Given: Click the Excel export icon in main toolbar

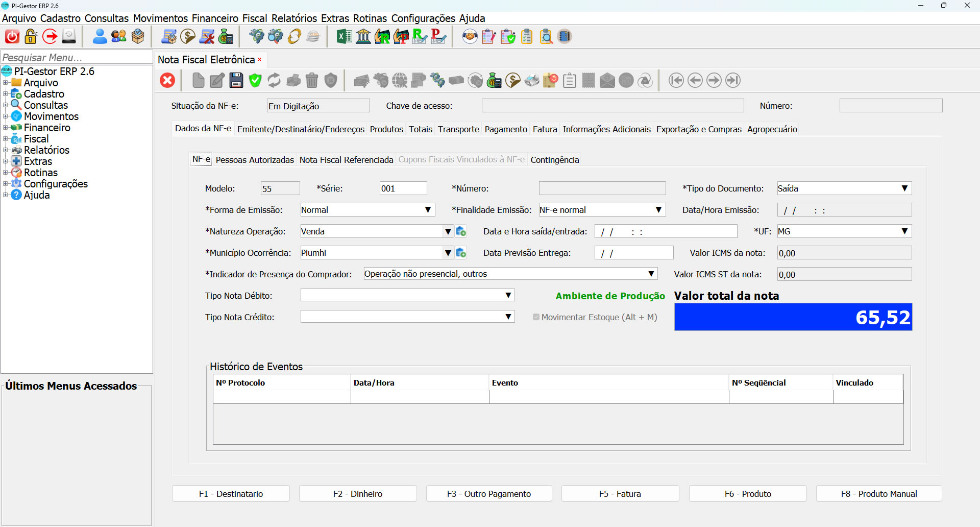Looking at the screenshot, I should 344,37.
